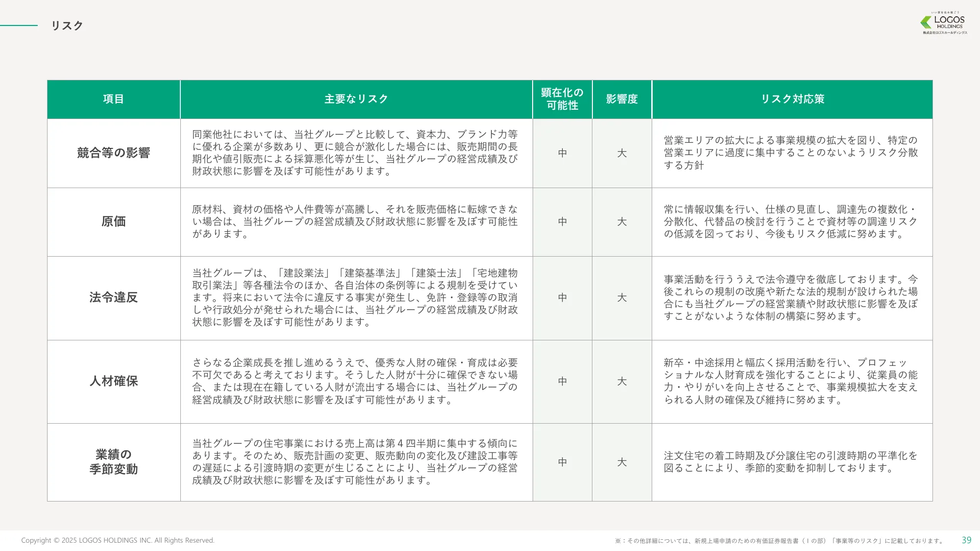Click the 項目 column header
Screen dimensions: 980x551
[x=113, y=99]
